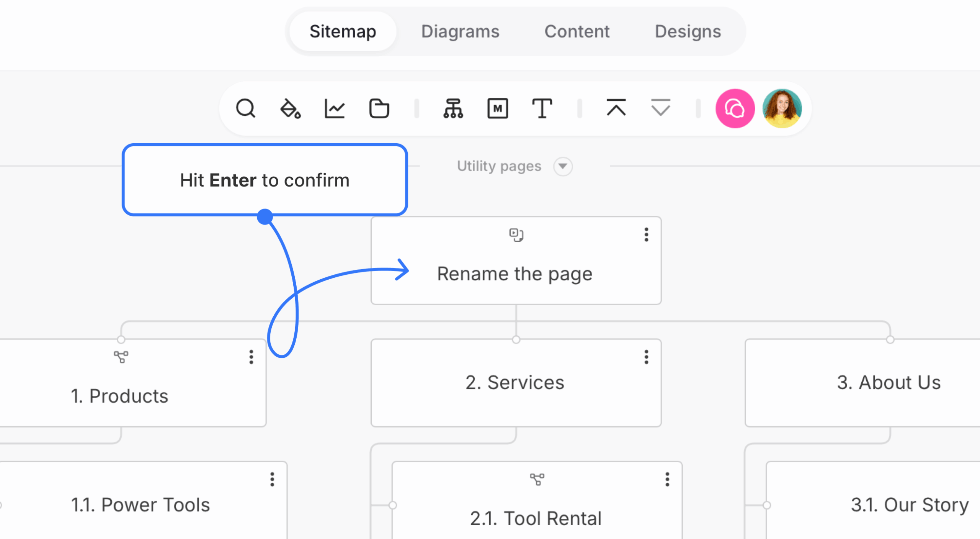
Task: Open three-dot menu on 1.1. Power Tools card
Action: tap(272, 479)
